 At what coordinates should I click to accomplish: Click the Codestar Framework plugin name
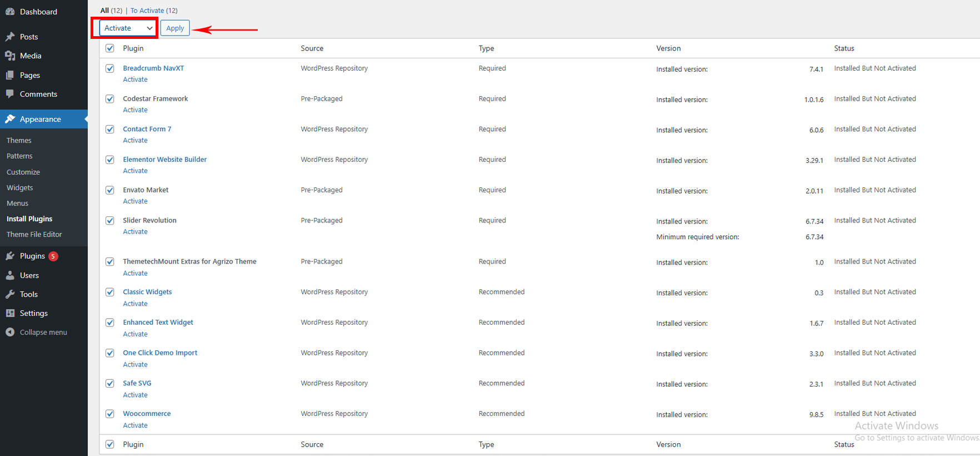156,98
